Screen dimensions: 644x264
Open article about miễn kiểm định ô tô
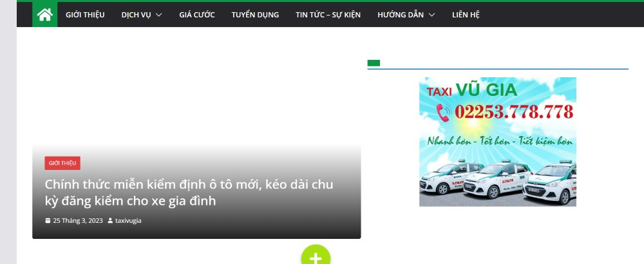coord(189,193)
